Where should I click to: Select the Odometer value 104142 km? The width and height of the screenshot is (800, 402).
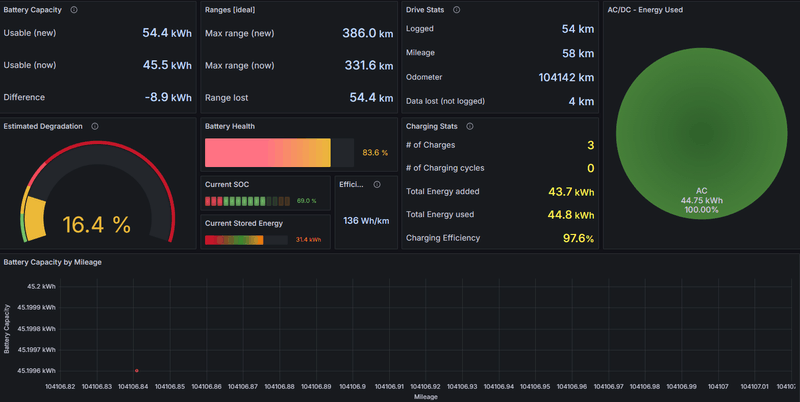(x=566, y=78)
